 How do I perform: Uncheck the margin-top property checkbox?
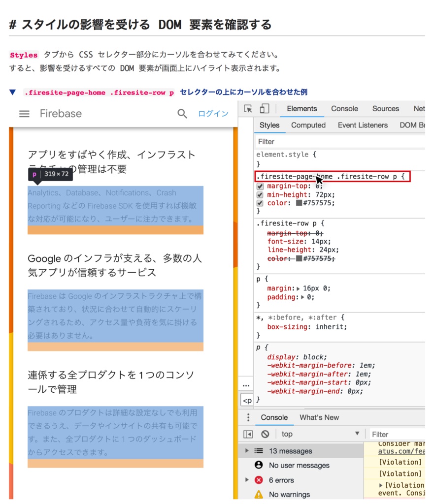[x=259, y=186]
